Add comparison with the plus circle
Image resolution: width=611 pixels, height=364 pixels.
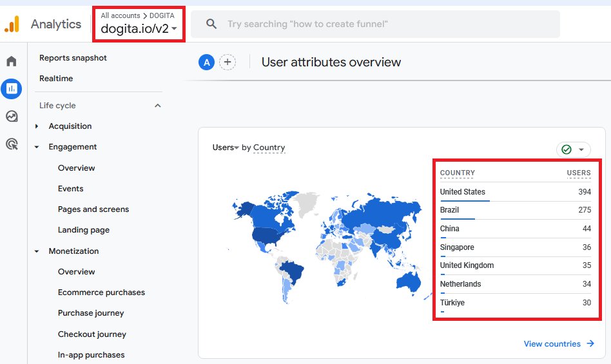(x=228, y=62)
